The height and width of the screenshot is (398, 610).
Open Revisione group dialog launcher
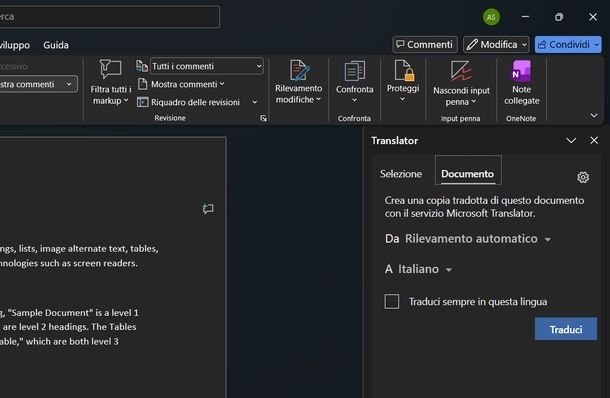[263, 118]
